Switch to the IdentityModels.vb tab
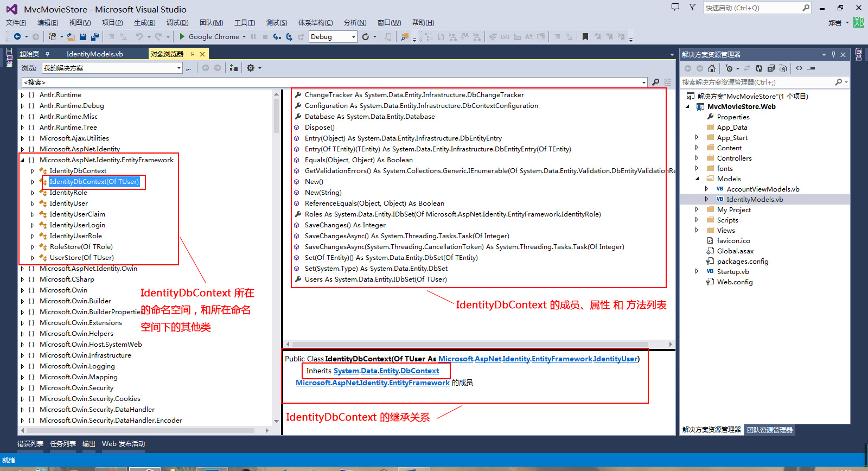868x471 pixels. coord(94,54)
